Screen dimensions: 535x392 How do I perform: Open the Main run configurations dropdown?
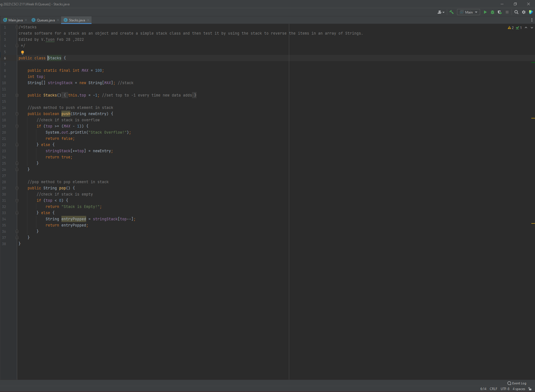[x=468, y=12]
